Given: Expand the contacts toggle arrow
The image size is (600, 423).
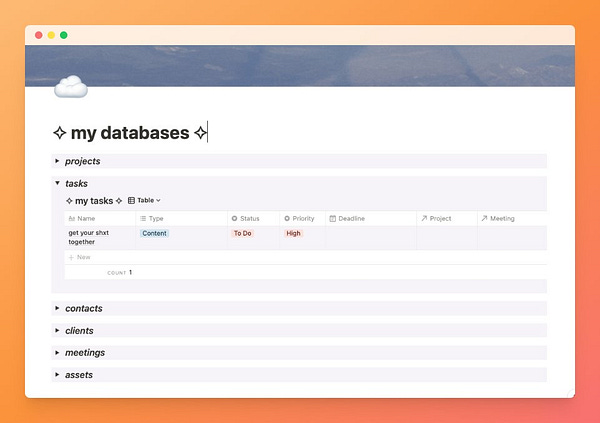Looking at the screenshot, I should 57,308.
